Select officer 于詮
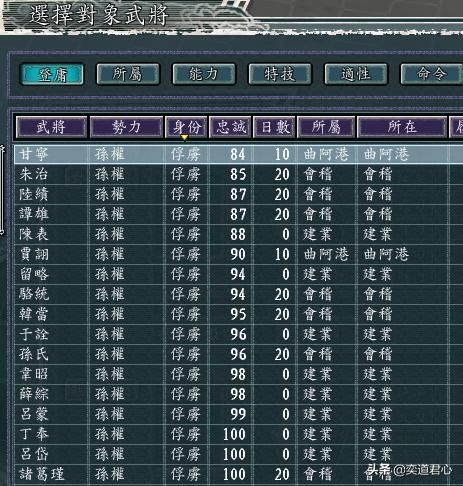The height and width of the screenshot is (486, 463). pyautogui.click(x=33, y=334)
